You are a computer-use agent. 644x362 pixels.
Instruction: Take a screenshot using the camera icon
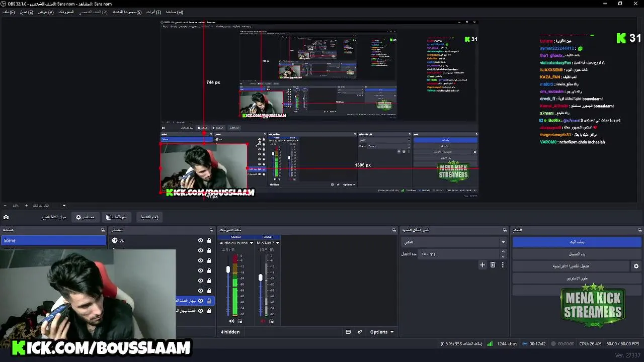click(x=6, y=217)
